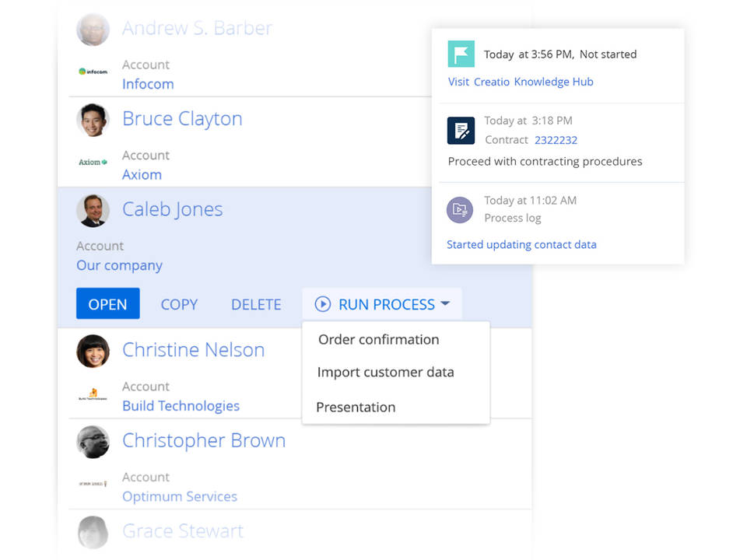The image size is (747, 560).
Task: Click the teal flag task icon
Action: pos(461,54)
